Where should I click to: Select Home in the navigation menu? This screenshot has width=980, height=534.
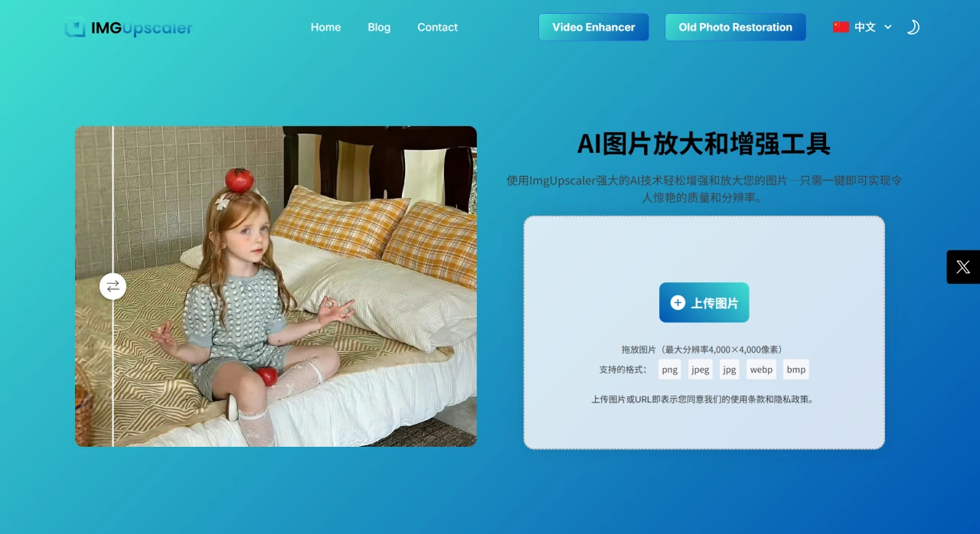click(325, 27)
